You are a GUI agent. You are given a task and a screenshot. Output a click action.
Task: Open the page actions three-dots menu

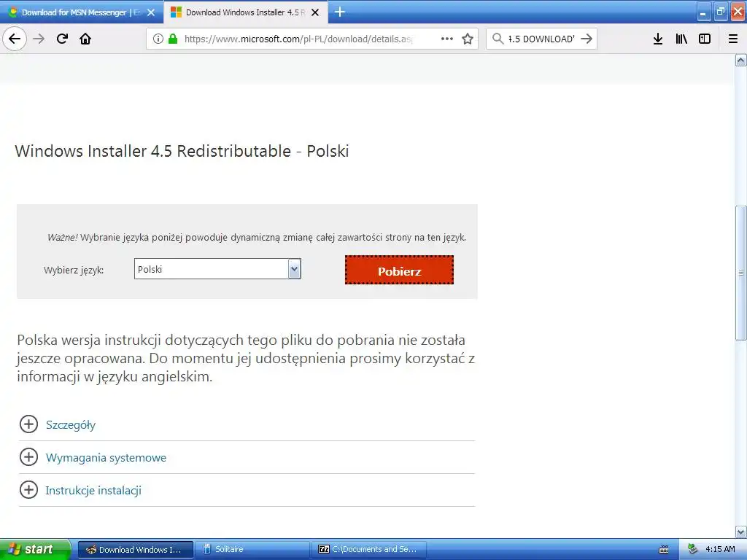pyautogui.click(x=447, y=39)
